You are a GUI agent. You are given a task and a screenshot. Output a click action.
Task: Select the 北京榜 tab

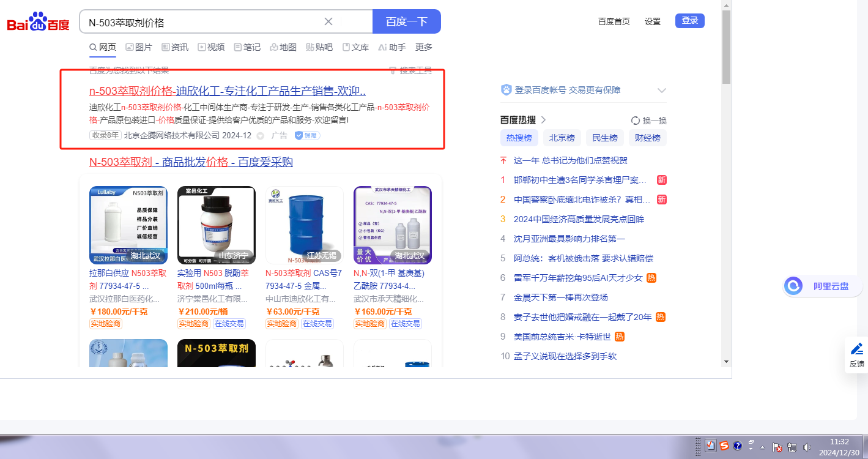coord(562,138)
